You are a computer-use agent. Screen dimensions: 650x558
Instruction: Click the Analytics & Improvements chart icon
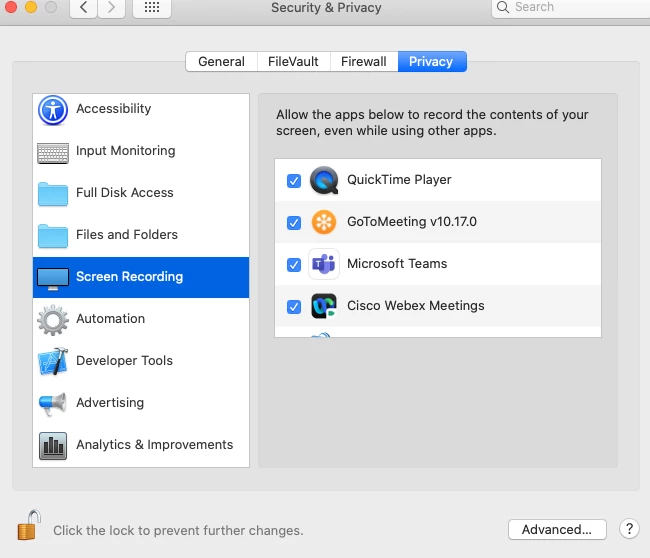click(x=53, y=446)
